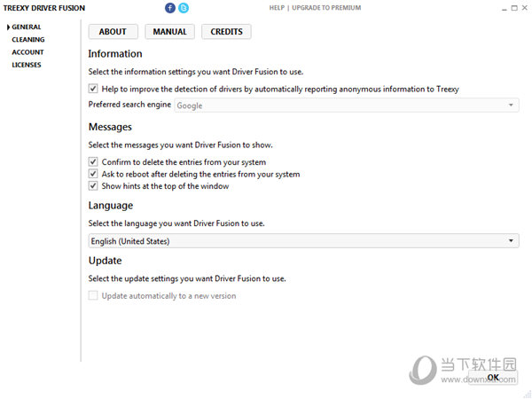Disable show hints at top checkbox

click(x=93, y=186)
